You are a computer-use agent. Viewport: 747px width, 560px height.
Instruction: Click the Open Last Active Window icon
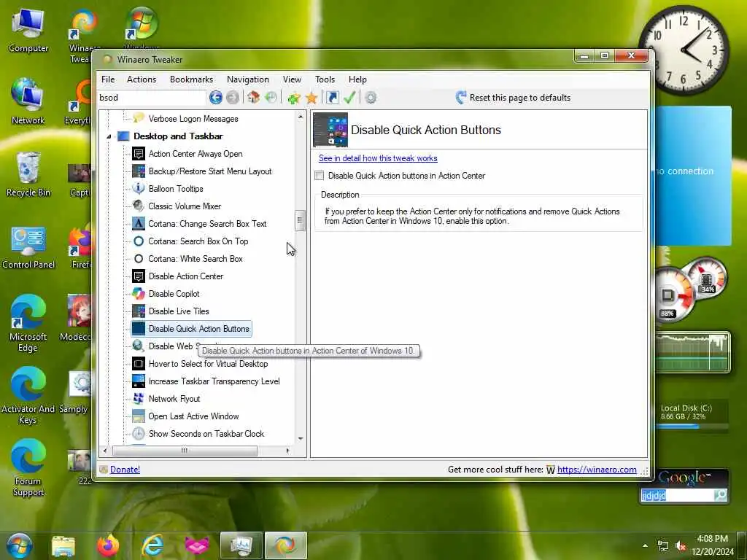coord(139,416)
